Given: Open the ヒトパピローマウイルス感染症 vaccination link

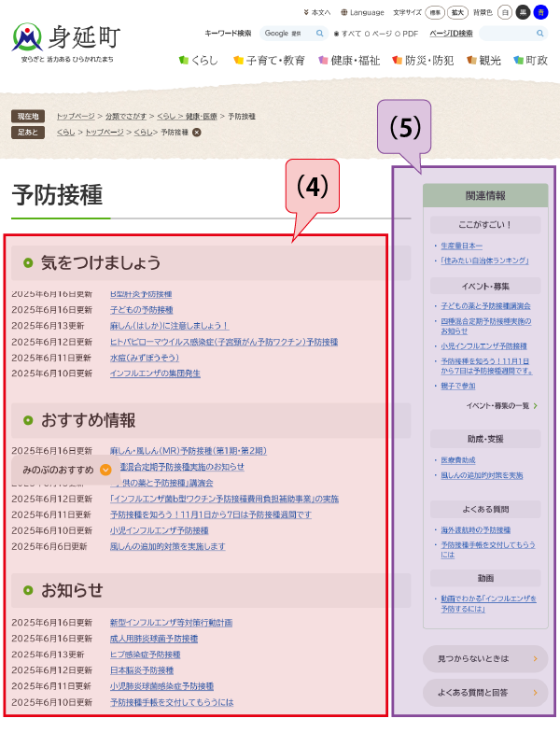Looking at the screenshot, I should pyautogui.click(x=224, y=342).
